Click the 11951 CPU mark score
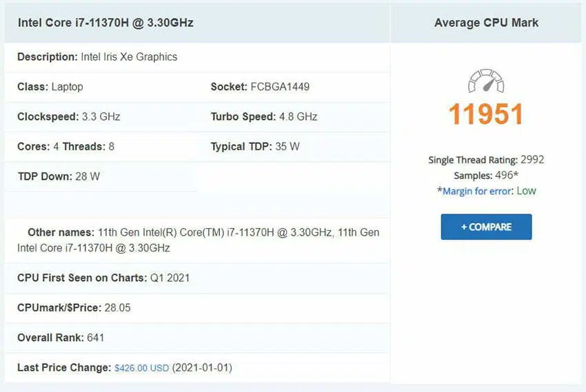Screen dimensions: 586x392 coord(486,114)
